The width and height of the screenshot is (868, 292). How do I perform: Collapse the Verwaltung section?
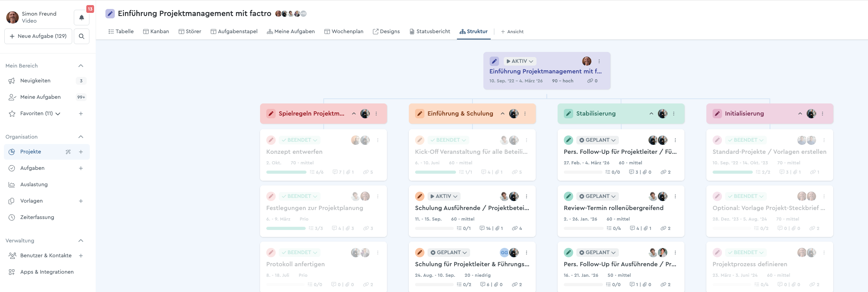click(x=81, y=240)
